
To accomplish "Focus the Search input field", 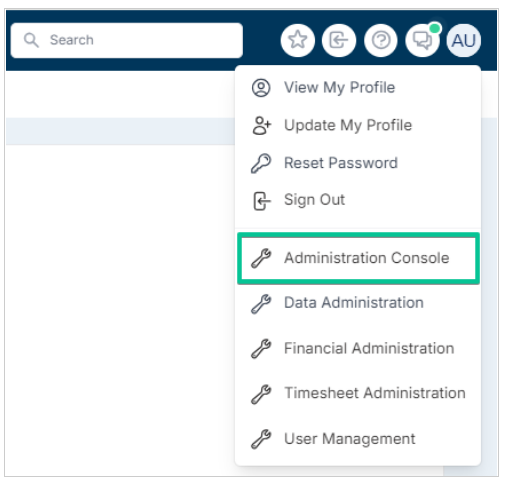I will [x=127, y=40].
